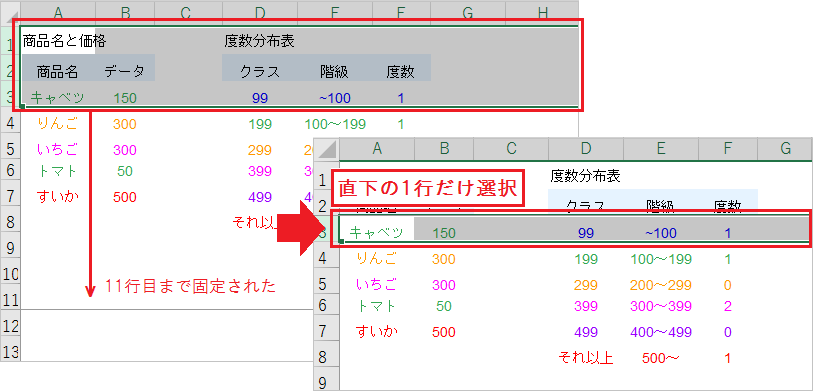Click いちご cell in background sheet

(x=57, y=150)
